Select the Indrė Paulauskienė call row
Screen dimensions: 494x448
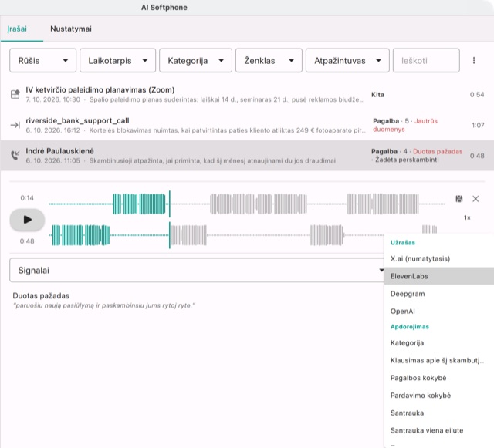[247, 156]
